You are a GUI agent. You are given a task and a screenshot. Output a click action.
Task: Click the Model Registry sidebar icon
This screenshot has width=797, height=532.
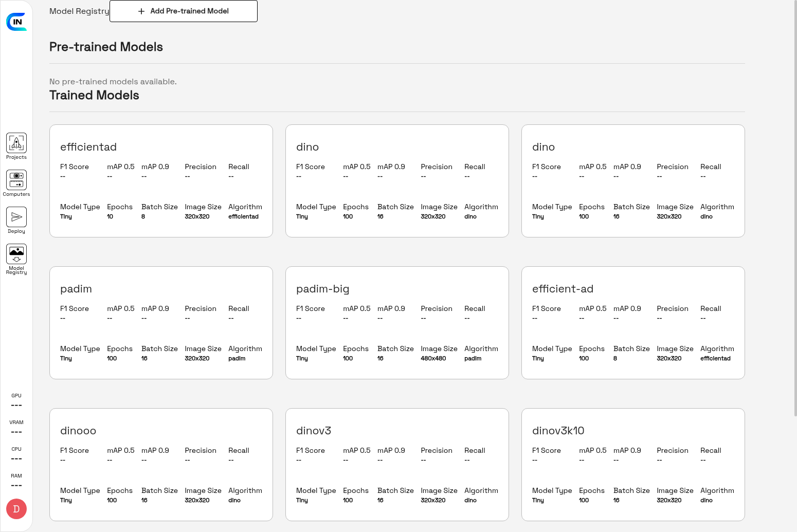pos(16,257)
